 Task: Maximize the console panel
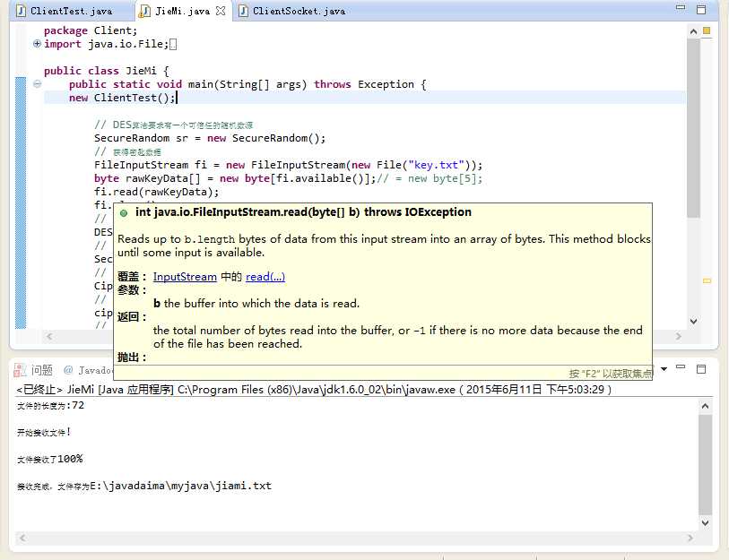point(701,369)
